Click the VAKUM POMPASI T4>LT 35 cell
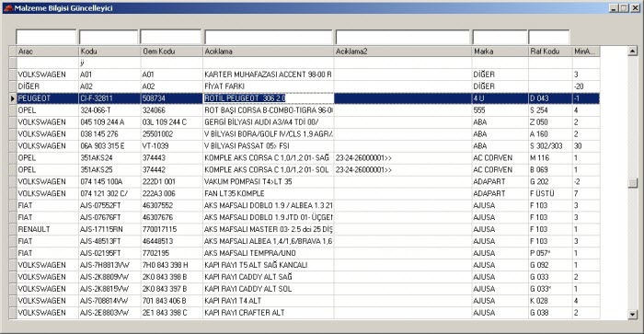 coord(269,181)
